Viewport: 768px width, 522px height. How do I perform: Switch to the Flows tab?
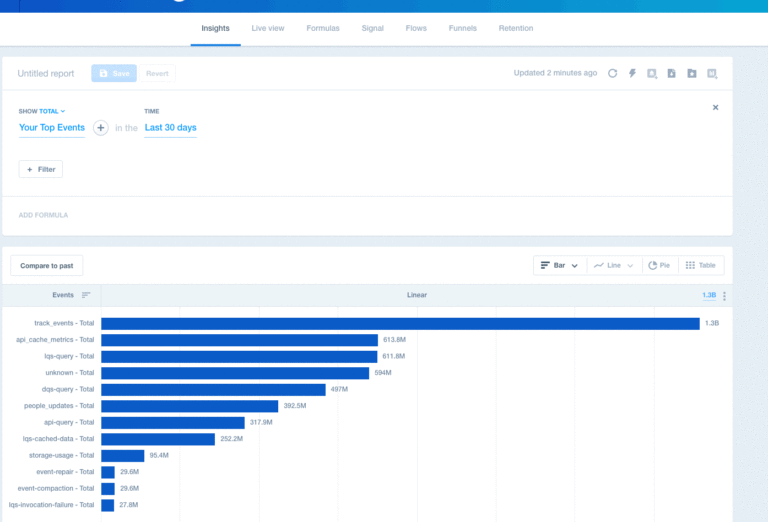[416, 28]
